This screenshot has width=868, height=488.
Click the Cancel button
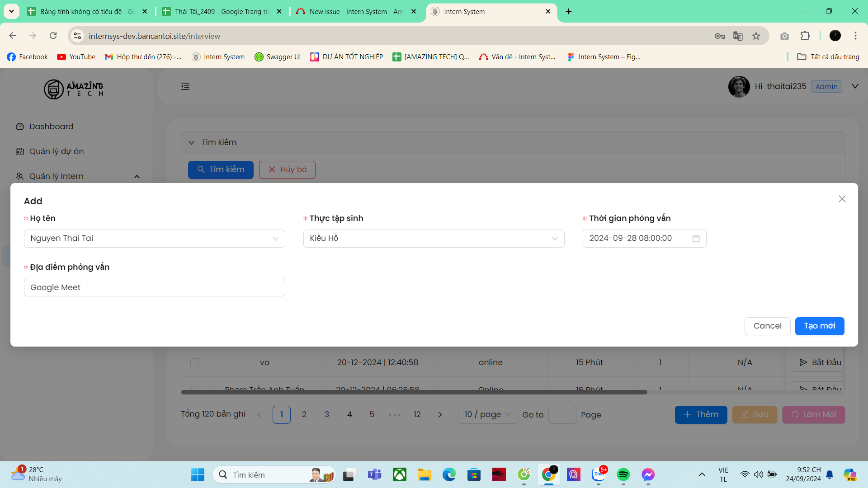pyautogui.click(x=767, y=326)
